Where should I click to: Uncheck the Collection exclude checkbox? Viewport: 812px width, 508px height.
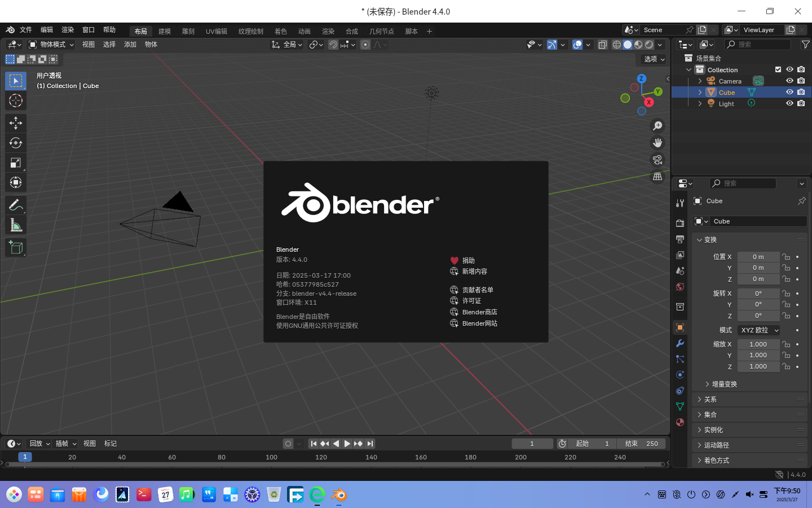point(778,69)
